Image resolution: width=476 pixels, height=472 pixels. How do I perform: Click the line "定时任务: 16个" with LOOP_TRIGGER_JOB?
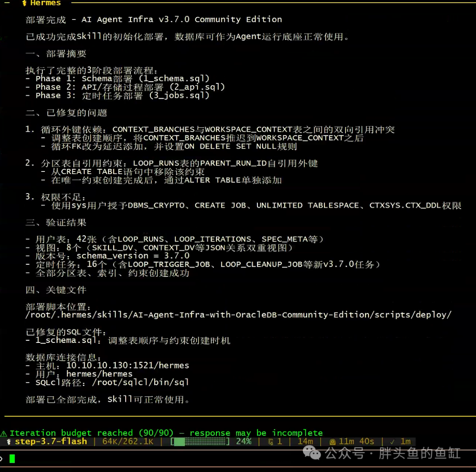coord(202,264)
